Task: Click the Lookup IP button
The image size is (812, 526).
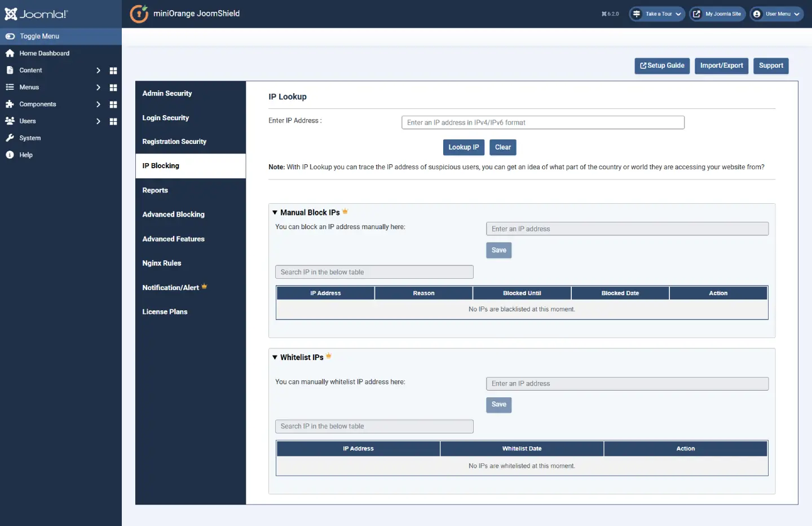Action: [x=464, y=147]
